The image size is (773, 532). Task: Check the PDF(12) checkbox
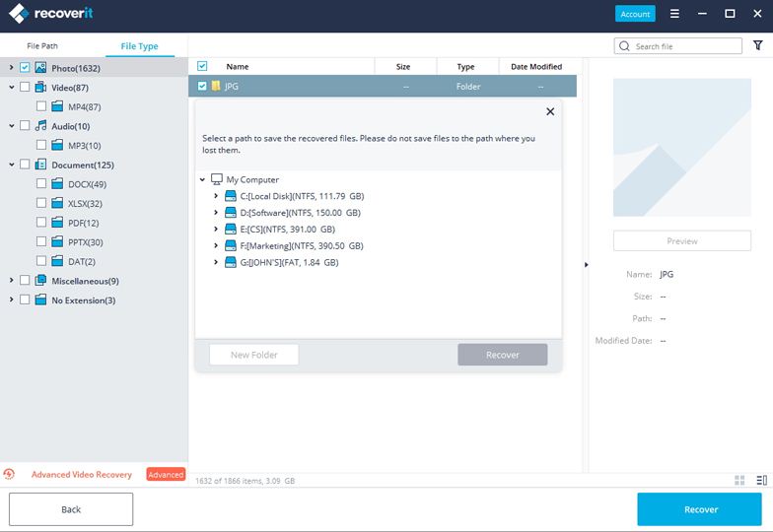click(41, 223)
